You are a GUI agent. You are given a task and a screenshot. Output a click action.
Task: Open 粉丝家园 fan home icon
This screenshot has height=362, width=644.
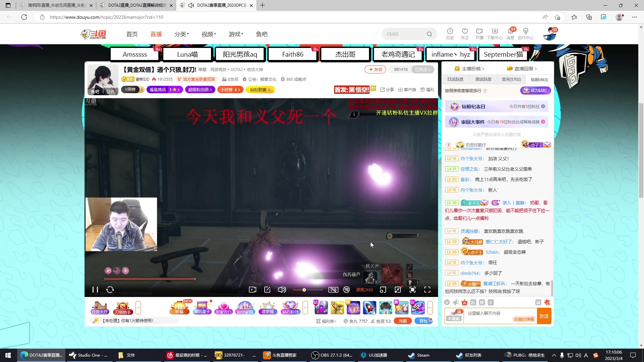point(245,308)
